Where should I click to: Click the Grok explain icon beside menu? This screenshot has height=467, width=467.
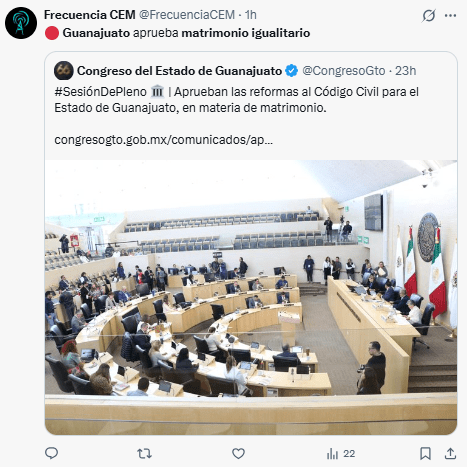(429, 15)
